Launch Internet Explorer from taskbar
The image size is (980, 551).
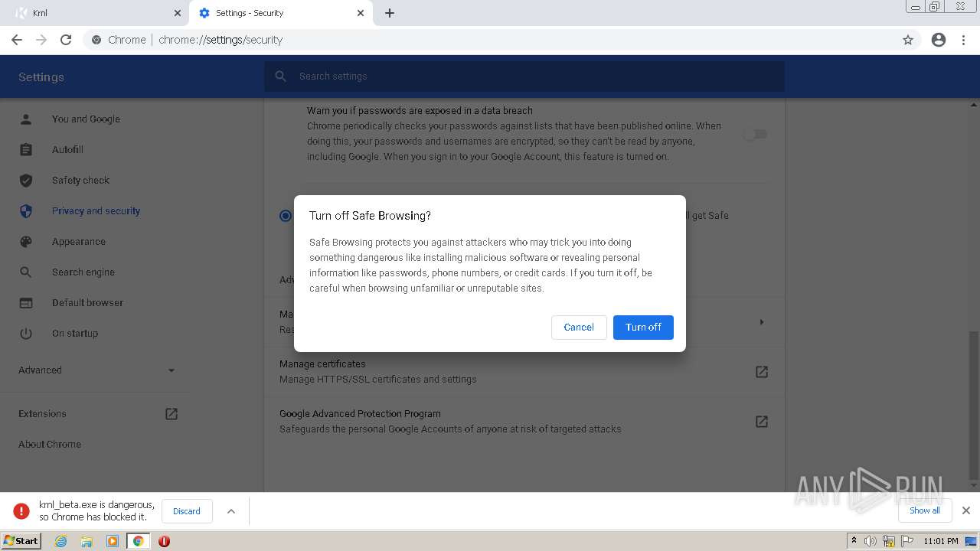pyautogui.click(x=60, y=541)
